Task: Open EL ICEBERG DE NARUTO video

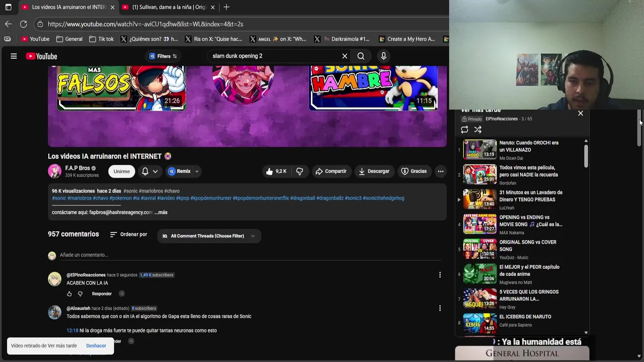Action: tap(522, 324)
